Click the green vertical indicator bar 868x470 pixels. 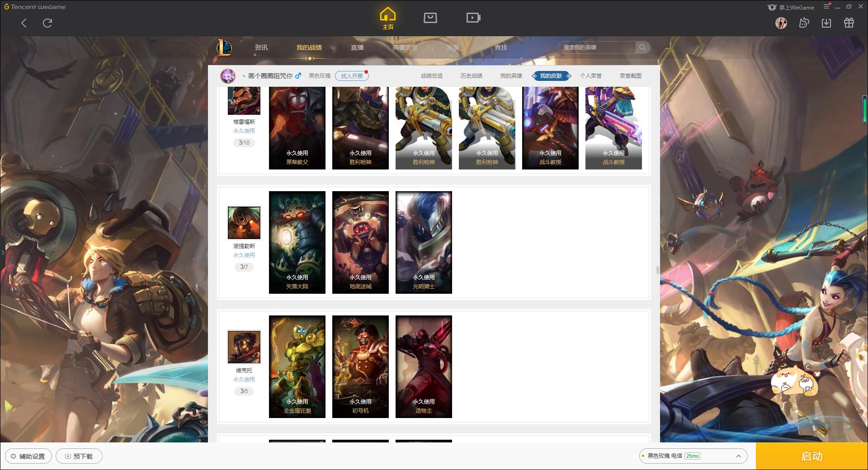[865, 109]
